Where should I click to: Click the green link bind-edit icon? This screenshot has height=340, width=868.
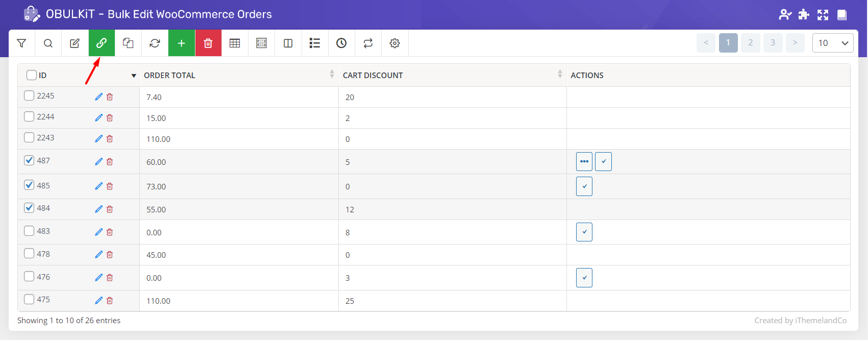tap(102, 43)
